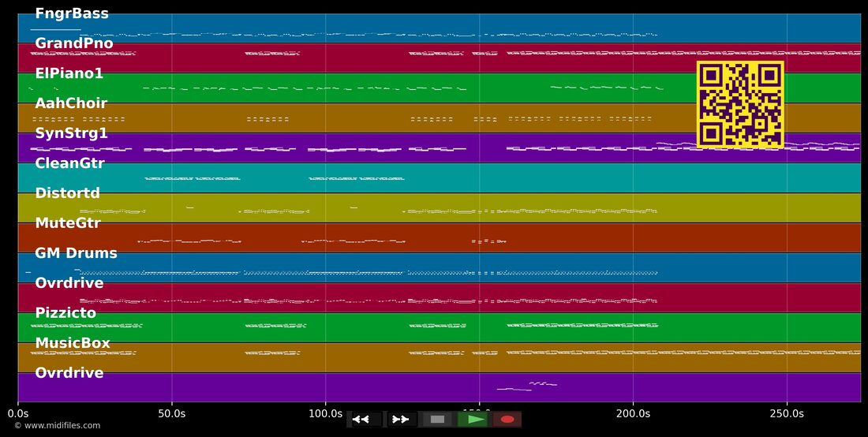868x437 pixels.
Task: Click the 50.0s time axis label
Action: (x=171, y=413)
